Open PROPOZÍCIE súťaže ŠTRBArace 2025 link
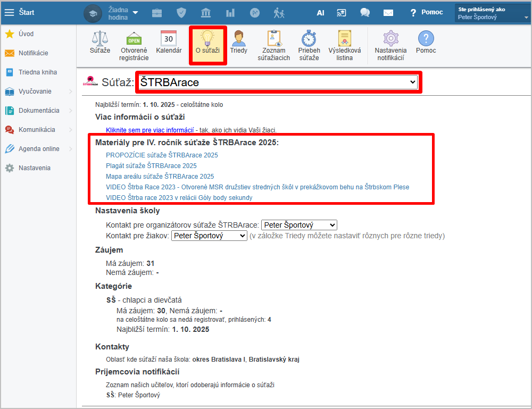Screen dimensions: 532x409 (x=162, y=155)
